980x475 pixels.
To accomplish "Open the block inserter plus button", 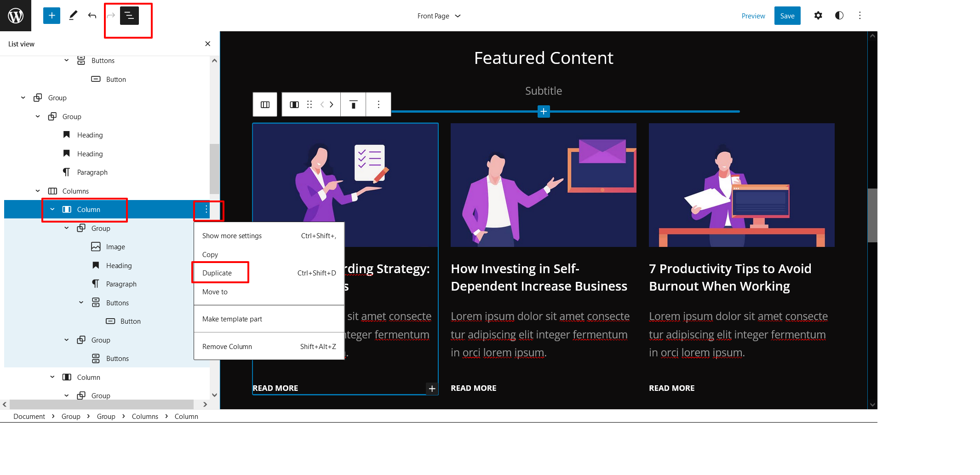I will click(52, 16).
